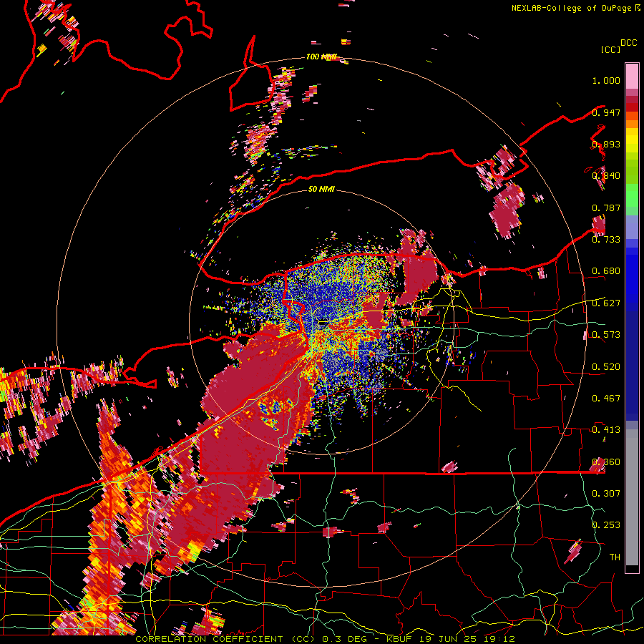Image resolution: width=644 pixels, height=644 pixels.
Task: Select the 1.000 scale value
Action: click(x=606, y=80)
